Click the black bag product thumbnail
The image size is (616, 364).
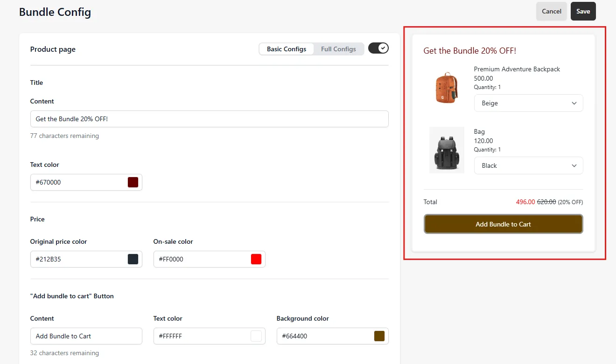point(447,150)
